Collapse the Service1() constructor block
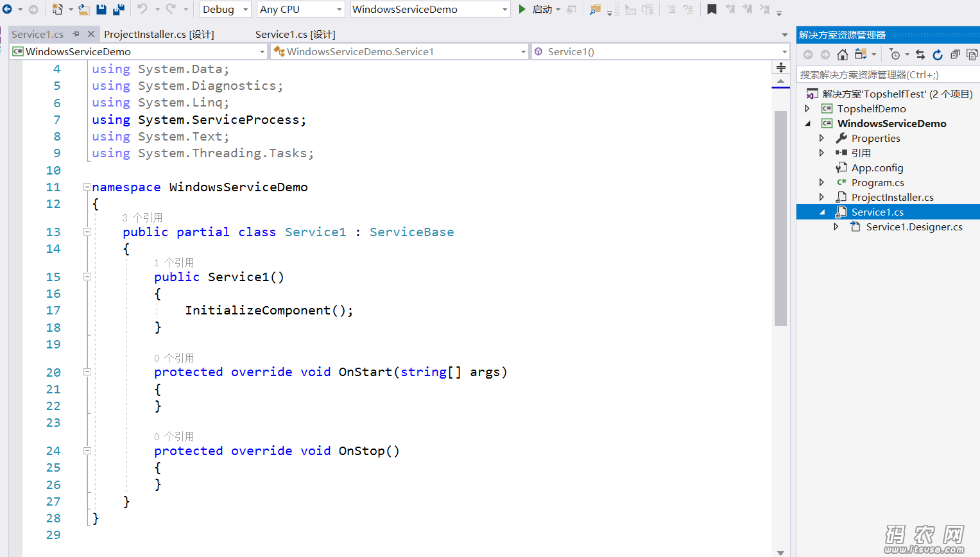The image size is (980, 557). 87,277
